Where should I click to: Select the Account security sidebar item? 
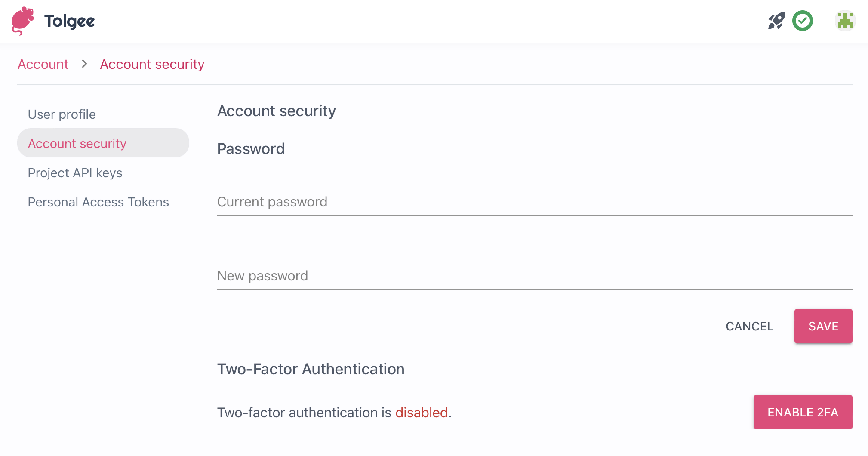pos(77,143)
